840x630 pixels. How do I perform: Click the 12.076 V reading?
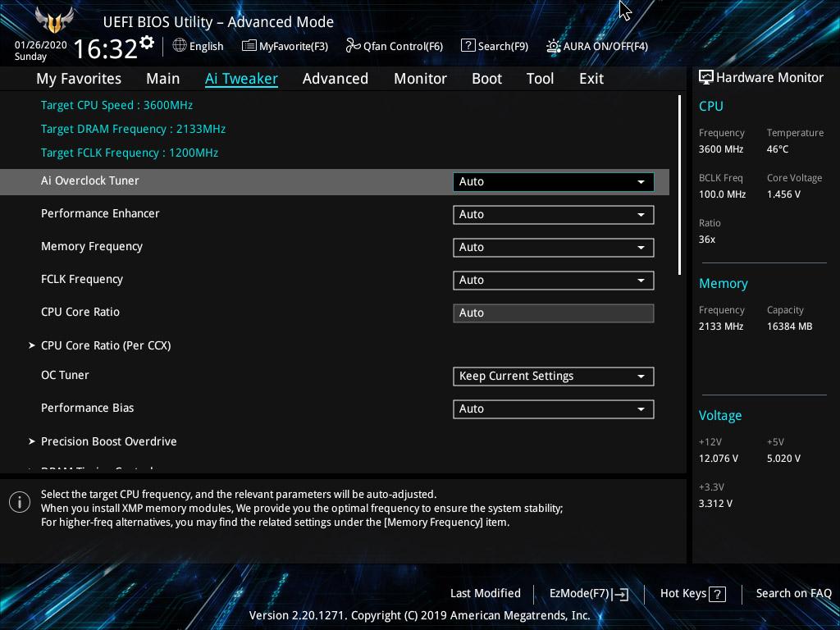(718, 459)
